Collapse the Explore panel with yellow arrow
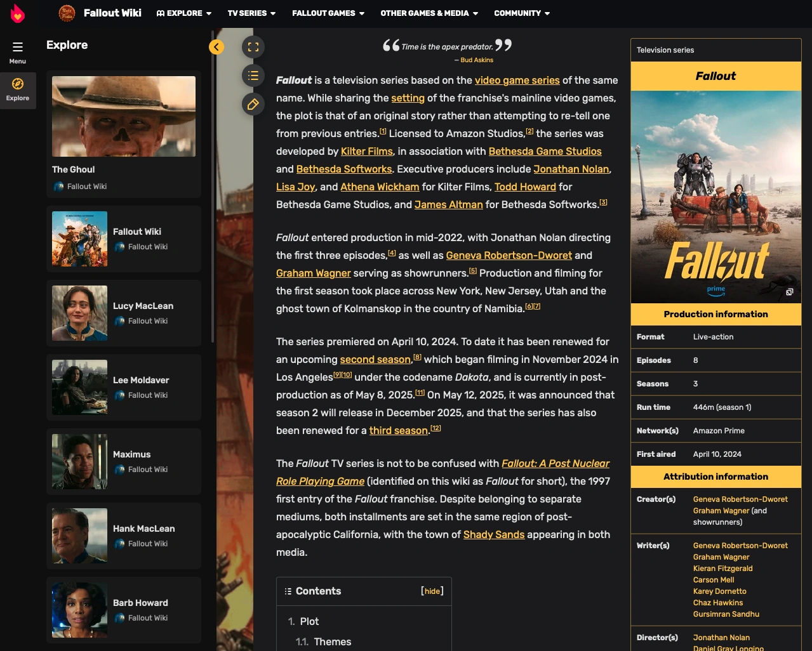The image size is (812, 651). coord(216,47)
